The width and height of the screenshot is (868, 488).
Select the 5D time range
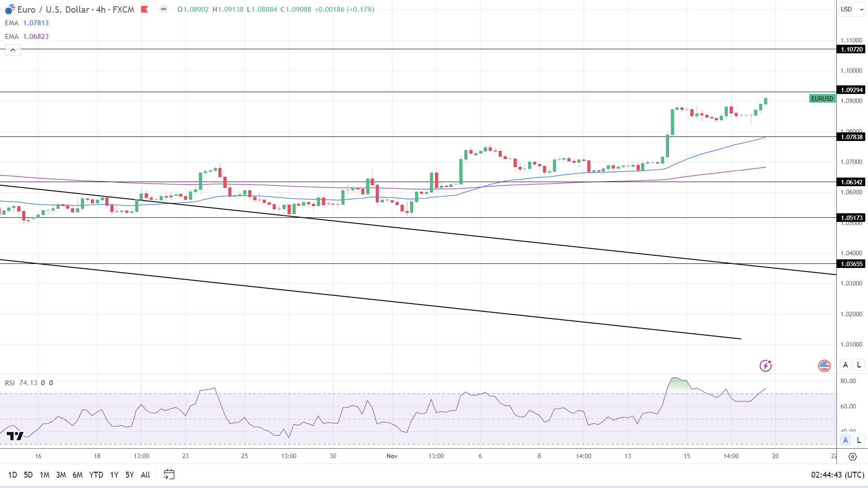(28, 475)
